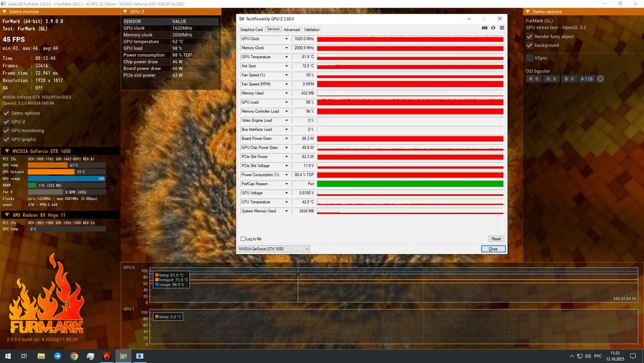Edit the B: 0 color value field

coord(569,79)
